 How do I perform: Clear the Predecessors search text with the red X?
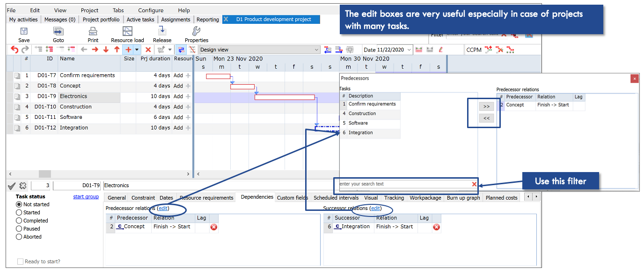click(x=474, y=184)
